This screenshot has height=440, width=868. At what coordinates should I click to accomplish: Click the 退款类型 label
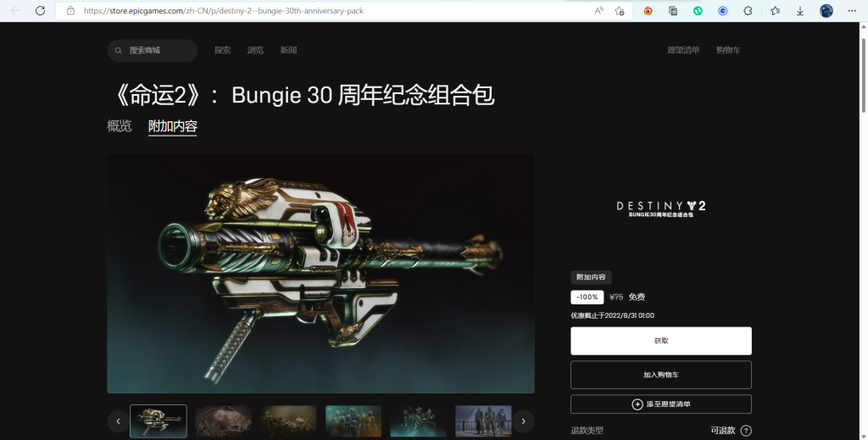coord(587,431)
